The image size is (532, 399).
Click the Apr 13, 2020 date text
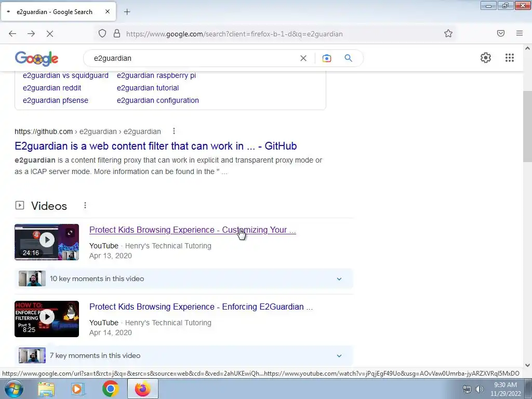tap(110, 256)
